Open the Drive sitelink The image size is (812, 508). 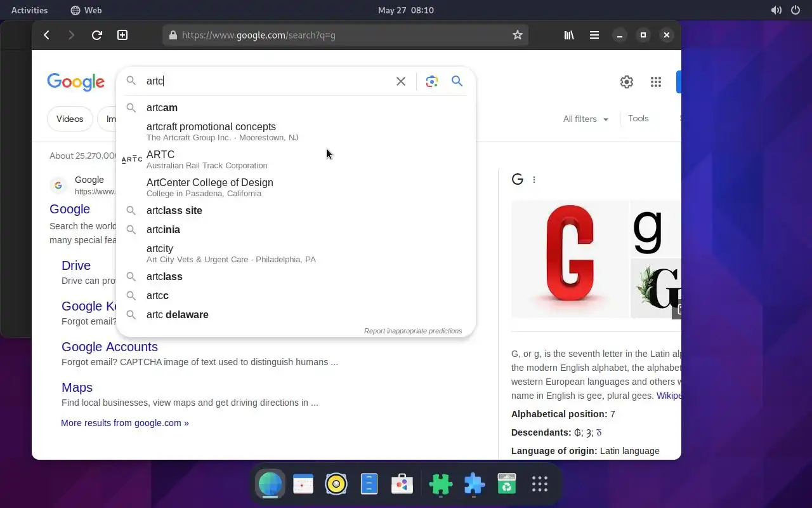[76, 265]
